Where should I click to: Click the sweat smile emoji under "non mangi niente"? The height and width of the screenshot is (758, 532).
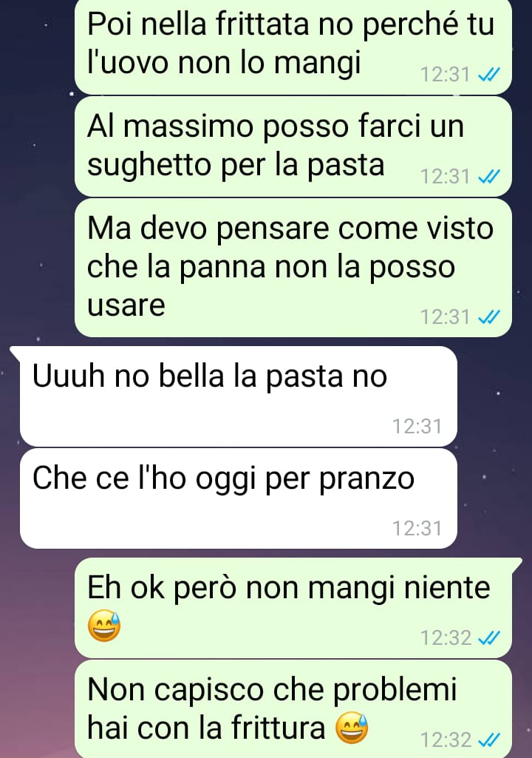(x=104, y=626)
